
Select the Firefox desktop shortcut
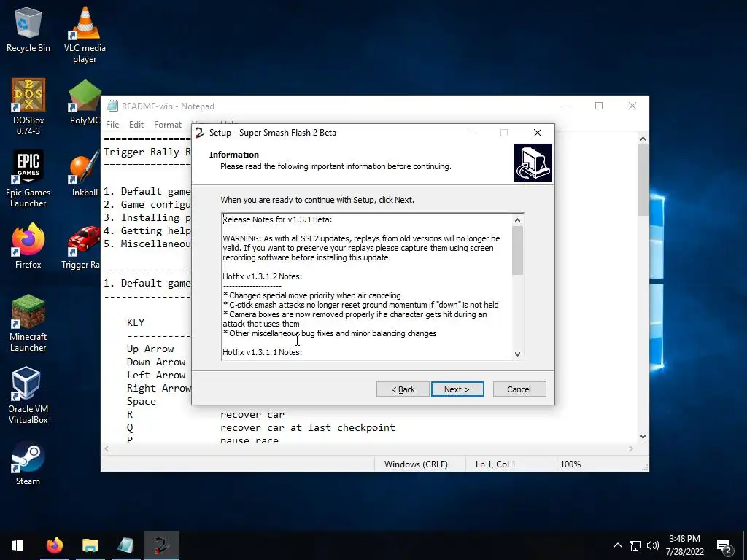(28, 246)
